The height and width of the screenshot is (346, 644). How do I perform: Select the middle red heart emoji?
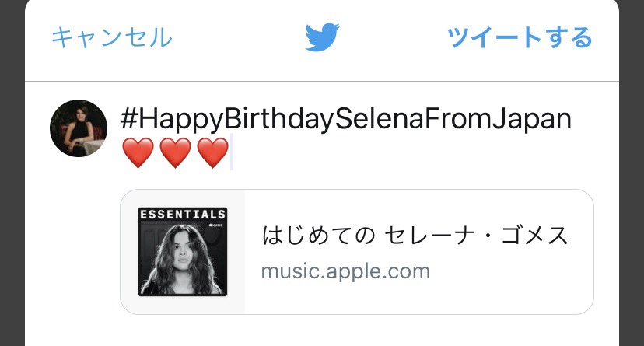176,152
